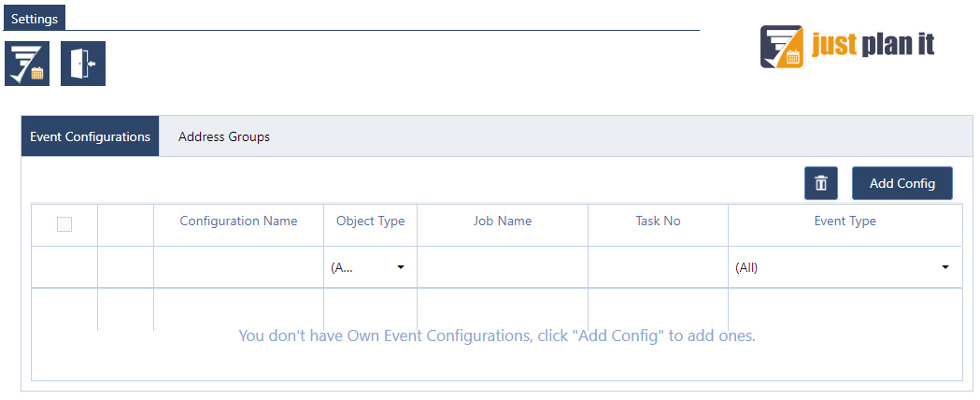This screenshot has height=400, width=980.
Task: Click into the Job Name filter field
Action: [502, 267]
